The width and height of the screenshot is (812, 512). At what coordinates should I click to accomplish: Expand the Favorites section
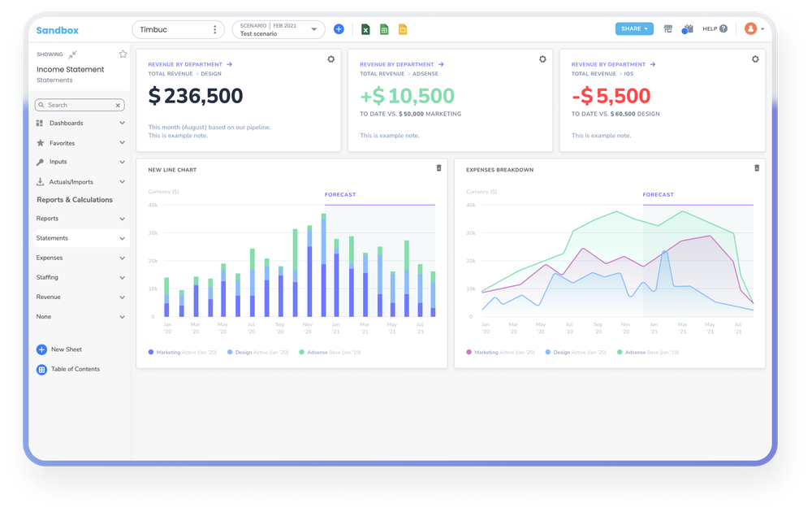click(123, 142)
